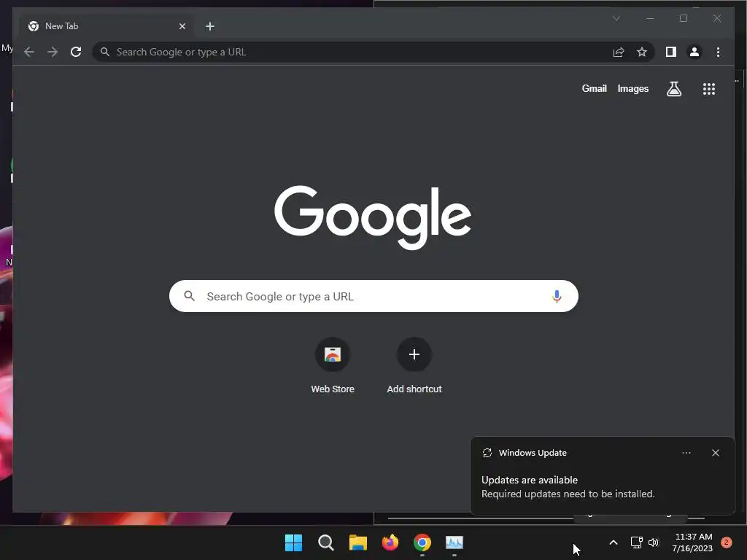747x560 pixels.
Task: Open network status tray icon
Action: coord(636,542)
